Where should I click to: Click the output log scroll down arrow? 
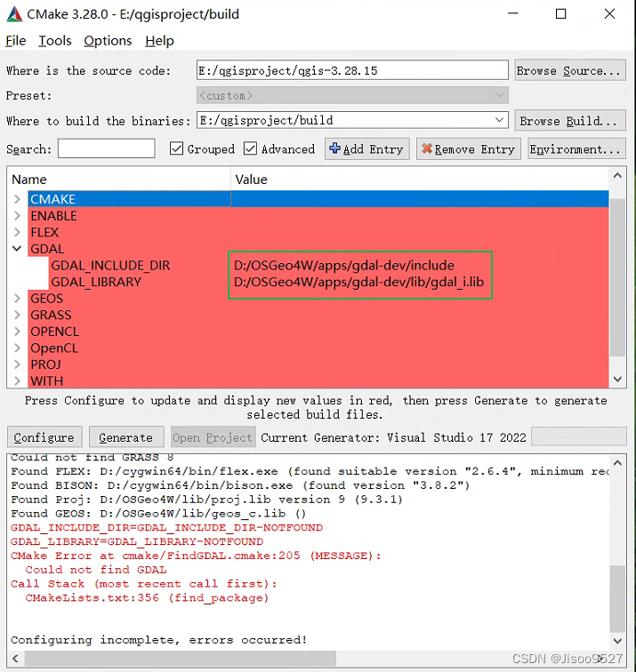tap(617, 641)
